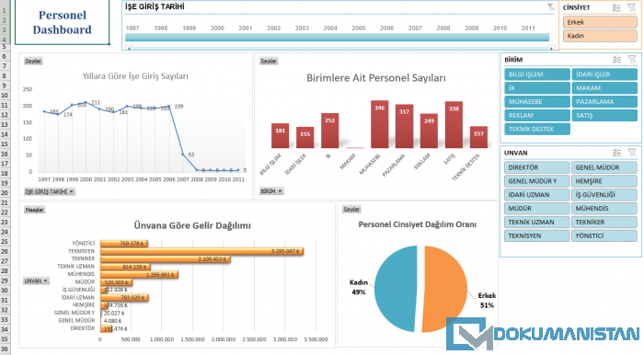The width and height of the screenshot is (644, 355).
Task: Filter by TEKNİKER title
Action: (604, 222)
